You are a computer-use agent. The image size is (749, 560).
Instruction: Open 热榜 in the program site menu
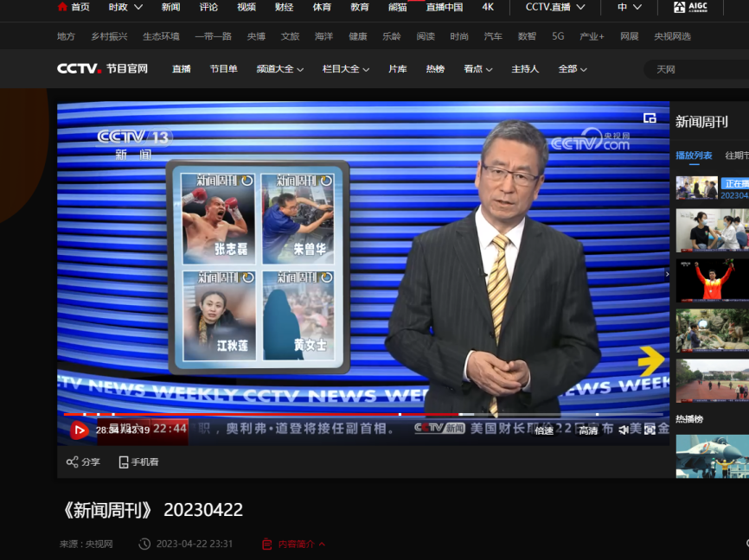435,69
